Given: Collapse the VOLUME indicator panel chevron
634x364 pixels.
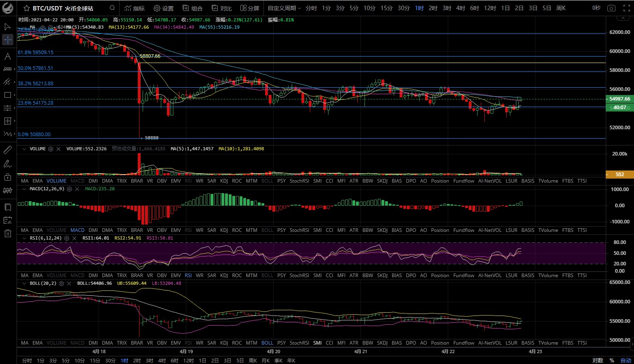Looking at the screenshot, I should coord(24,149).
